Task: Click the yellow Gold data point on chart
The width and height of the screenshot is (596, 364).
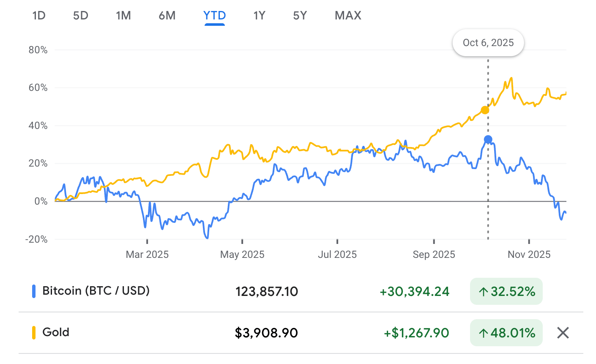Action: pos(485,110)
